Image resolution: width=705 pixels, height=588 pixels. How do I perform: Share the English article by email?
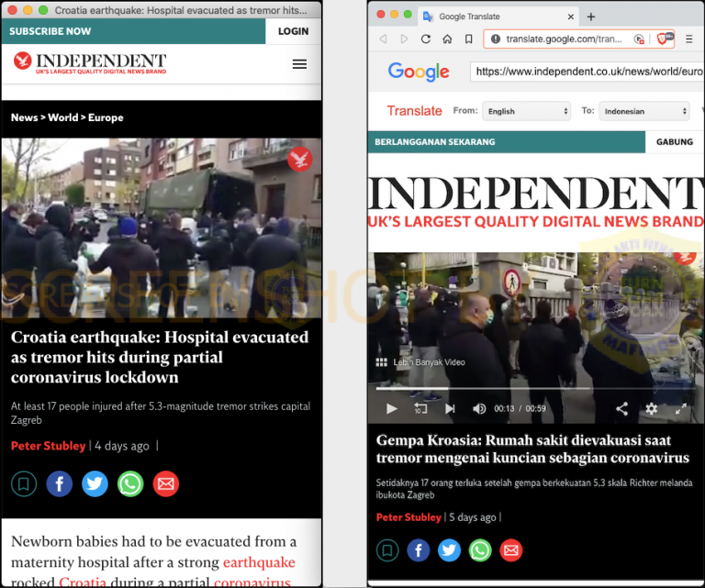tap(166, 483)
